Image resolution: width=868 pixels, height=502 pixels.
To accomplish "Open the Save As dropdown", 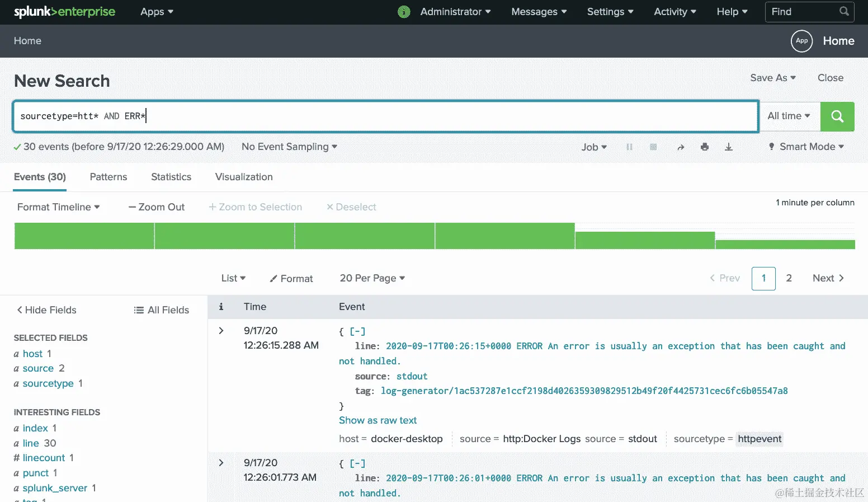I will 773,78.
